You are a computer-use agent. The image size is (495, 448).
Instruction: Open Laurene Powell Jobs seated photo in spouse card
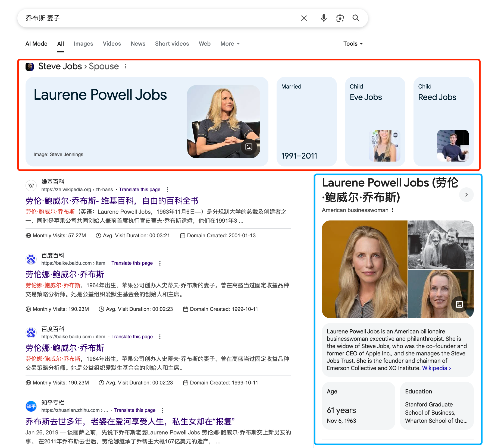tap(224, 122)
